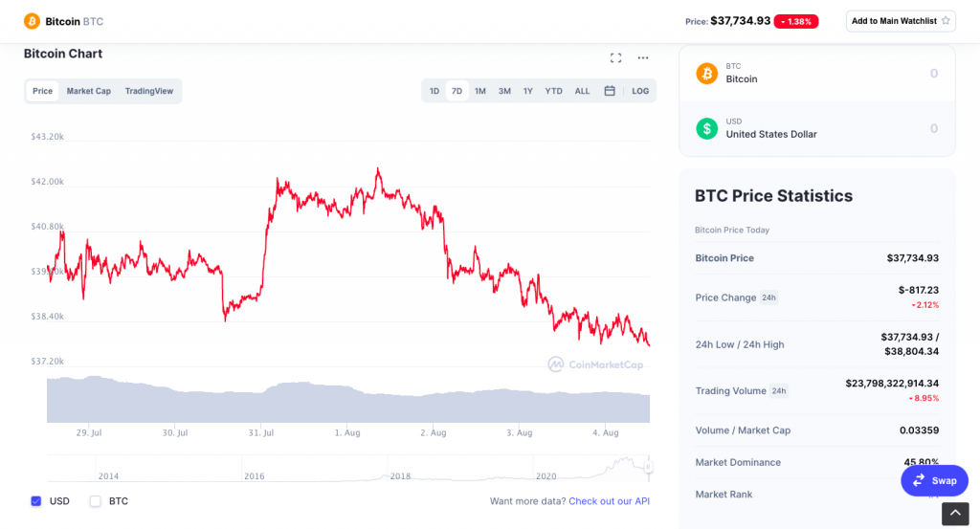
Task: Click the red -1.38% price change badge
Action: coord(795,21)
